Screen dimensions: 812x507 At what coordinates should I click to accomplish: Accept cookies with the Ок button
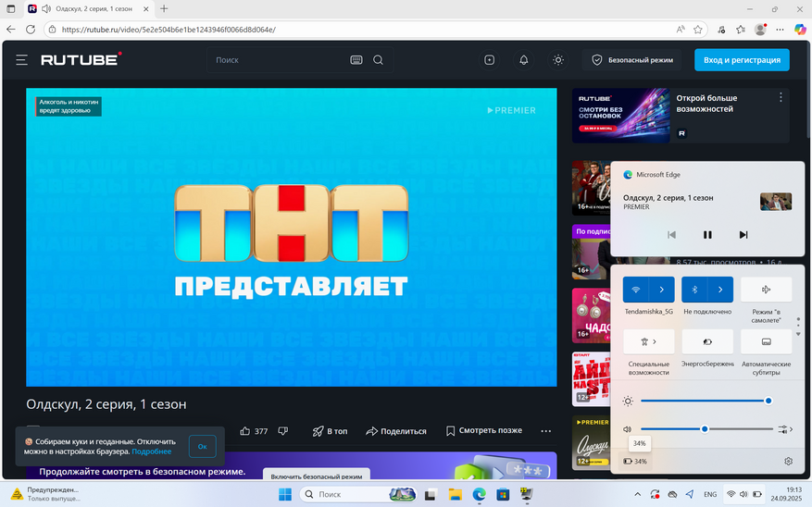coord(203,447)
